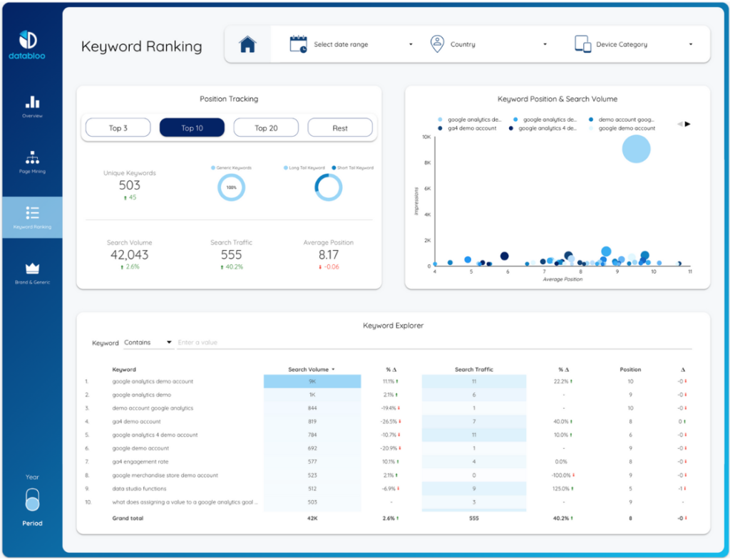The width and height of the screenshot is (730, 560).
Task: Switch to the Top 10 tab
Action: [x=192, y=128]
